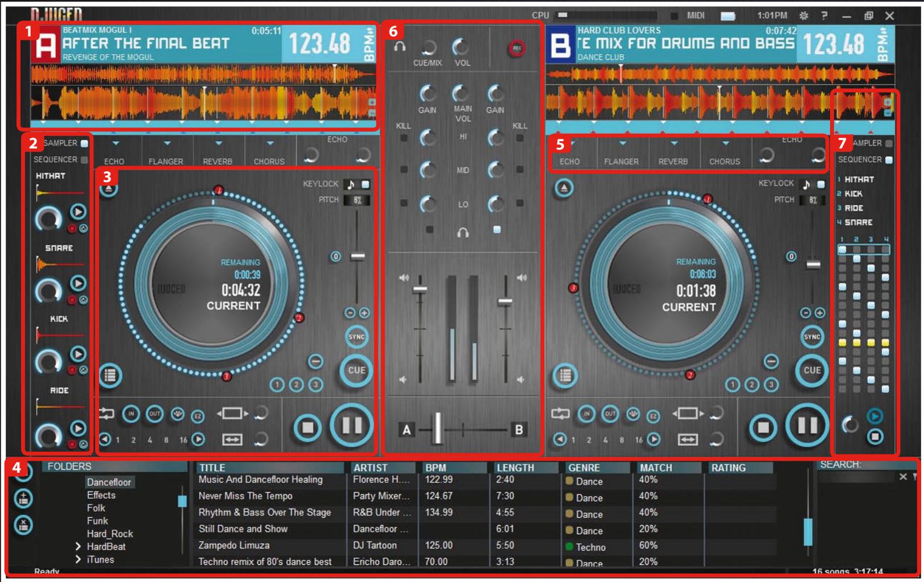Screen dimensions: 924x582
Task: Play the HITHAT sample on deck A
Action: click(x=78, y=212)
